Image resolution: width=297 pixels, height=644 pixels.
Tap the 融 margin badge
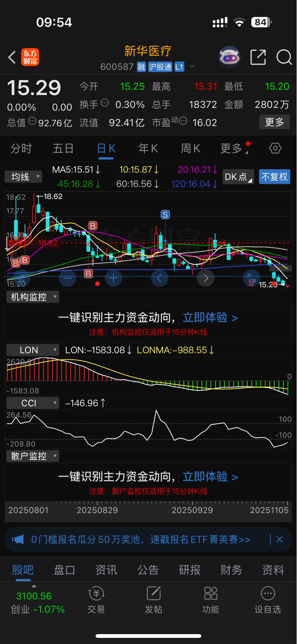click(141, 67)
